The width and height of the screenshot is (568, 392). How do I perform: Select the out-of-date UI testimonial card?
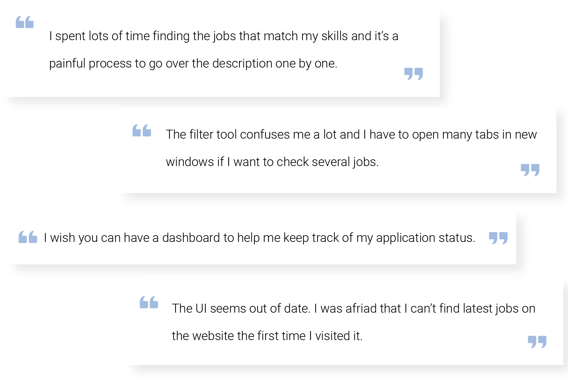(345, 322)
